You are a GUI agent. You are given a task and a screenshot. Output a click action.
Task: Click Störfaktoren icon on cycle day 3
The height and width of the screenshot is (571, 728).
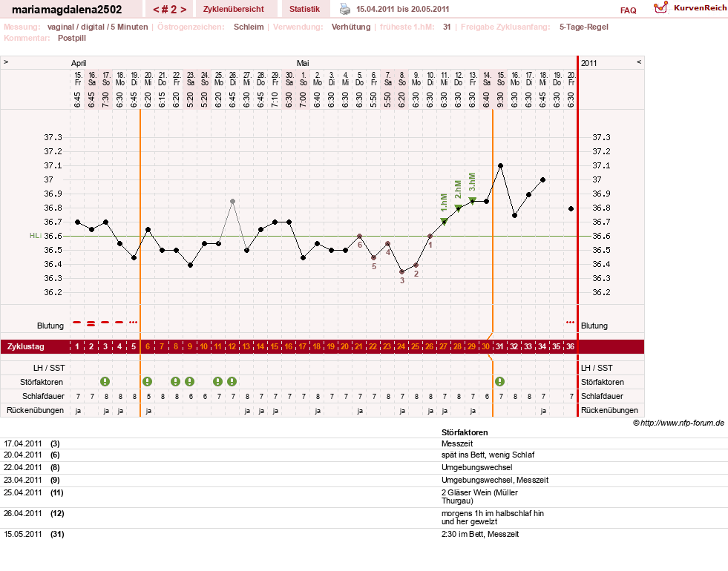[x=105, y=382]
